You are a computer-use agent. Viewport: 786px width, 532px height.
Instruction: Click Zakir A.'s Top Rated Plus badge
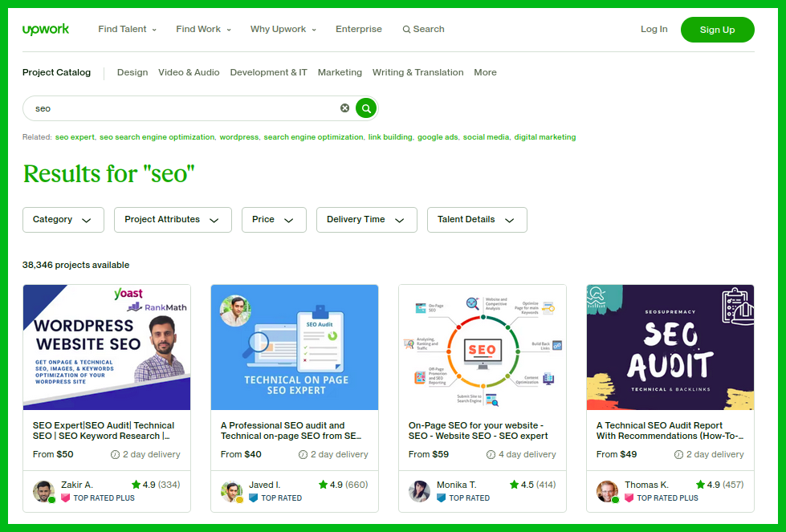point(98,498)
